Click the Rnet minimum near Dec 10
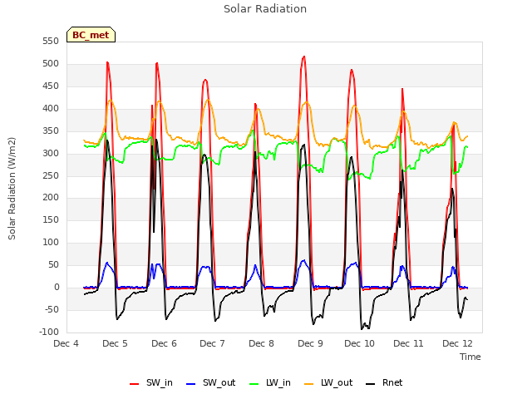 (x=362, y=329)
